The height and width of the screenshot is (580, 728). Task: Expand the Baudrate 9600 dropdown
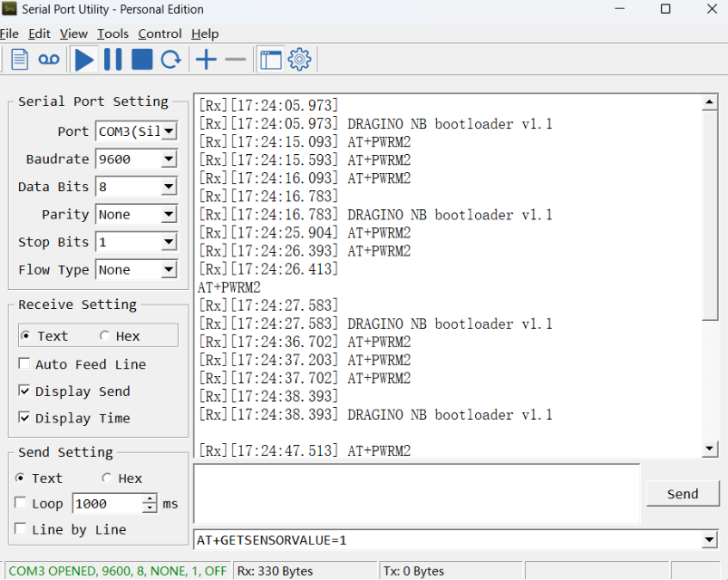pos(169,159)
